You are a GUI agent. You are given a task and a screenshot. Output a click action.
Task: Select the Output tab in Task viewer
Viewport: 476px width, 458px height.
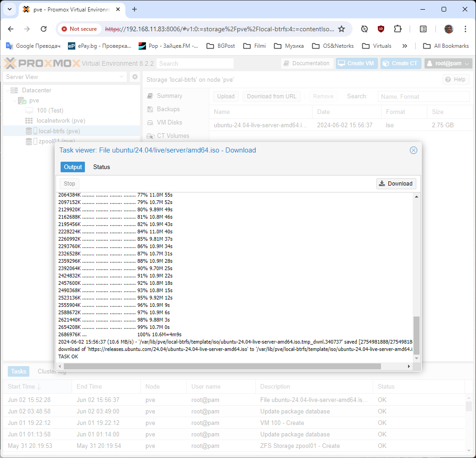(x=73, y=167)
